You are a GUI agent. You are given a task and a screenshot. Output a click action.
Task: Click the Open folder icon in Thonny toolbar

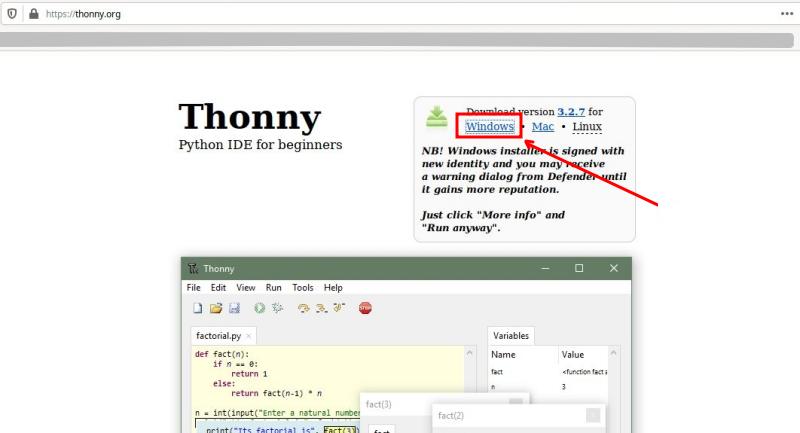[x=216, y=309]
